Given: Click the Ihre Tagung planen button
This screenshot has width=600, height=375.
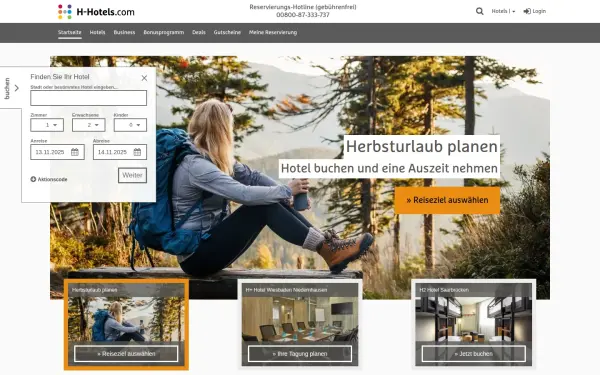Looking at the screenshot, I should tap(300, 354).
